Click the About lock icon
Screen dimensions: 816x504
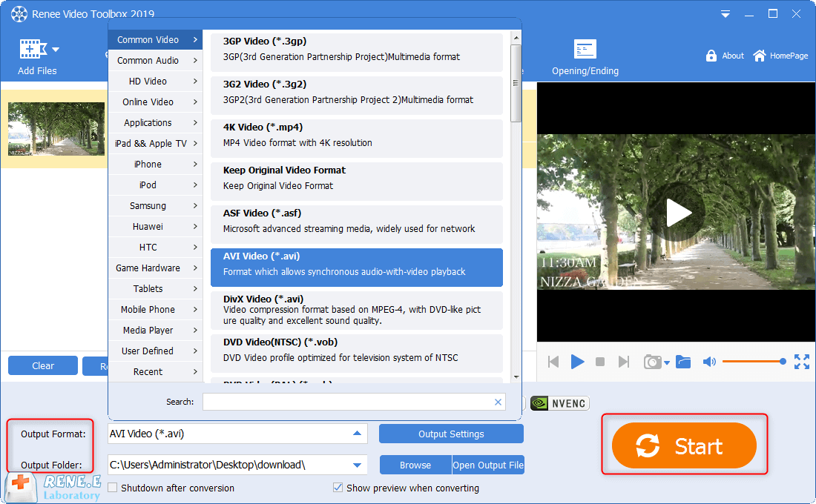coord(711,56)
